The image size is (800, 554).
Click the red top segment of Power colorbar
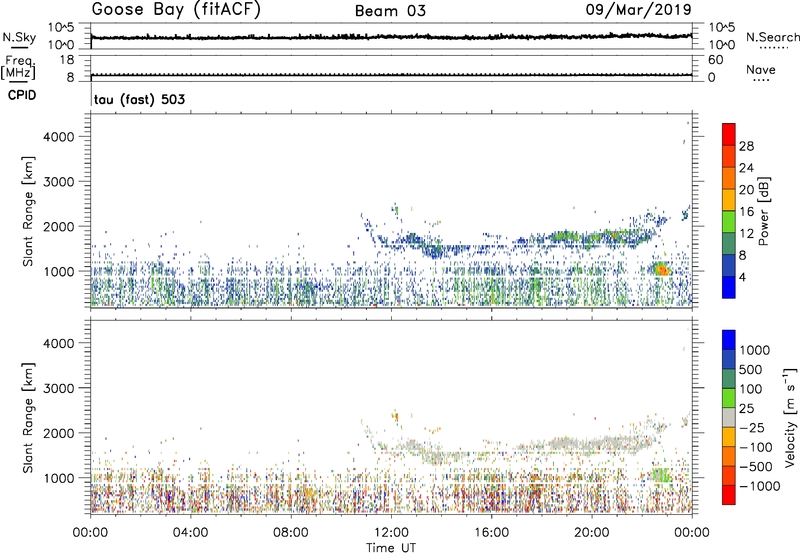[x=729, y=134]
